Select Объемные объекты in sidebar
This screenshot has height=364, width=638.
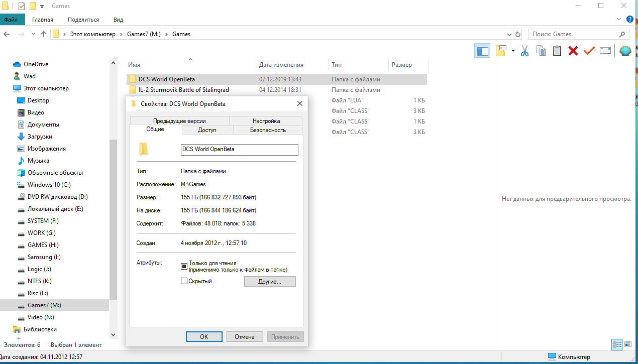(x=55, y=173)
